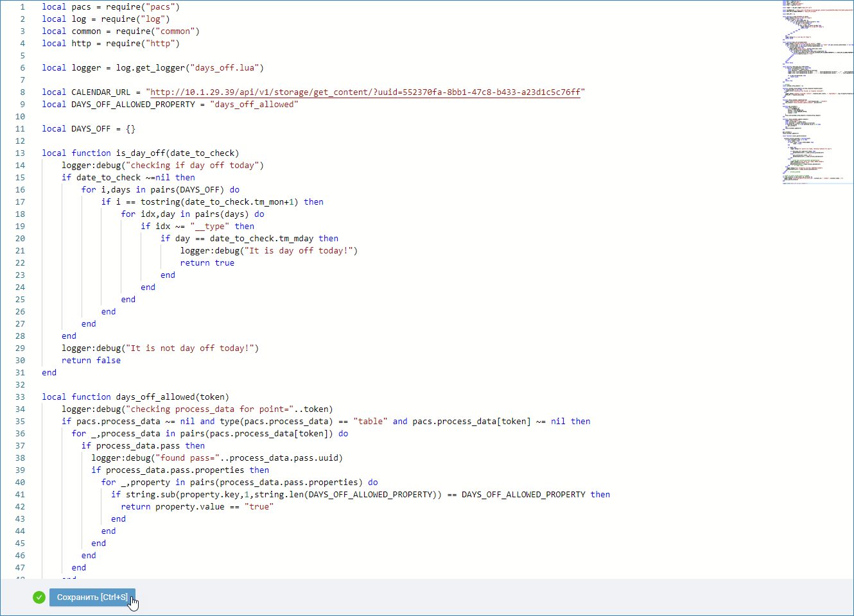Select line number 1 in the gutter
Image resolution: width=854 pixels, height=616 pixels.
(x=22, y=7)
